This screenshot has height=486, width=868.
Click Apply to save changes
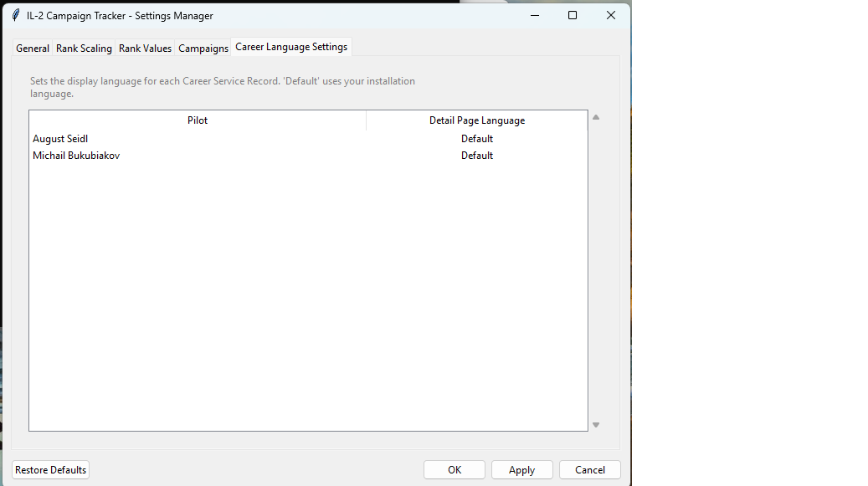[x=521, y=470]
